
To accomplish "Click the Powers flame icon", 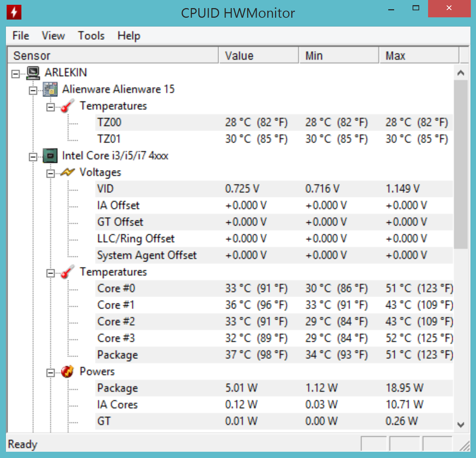I will pos(67,371).
